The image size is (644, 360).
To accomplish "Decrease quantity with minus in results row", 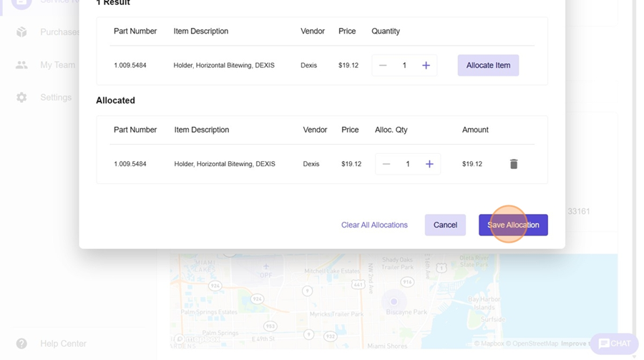I will coord(383,65).
